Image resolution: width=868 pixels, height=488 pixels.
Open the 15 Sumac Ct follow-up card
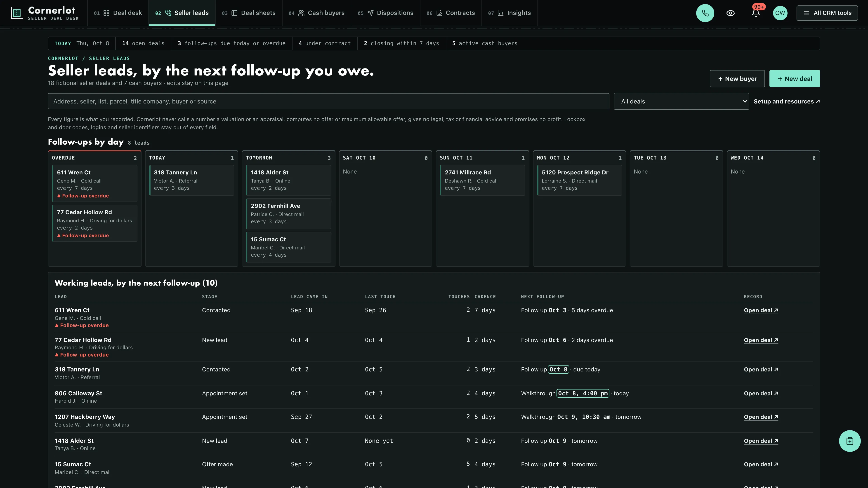click(288, 247)
